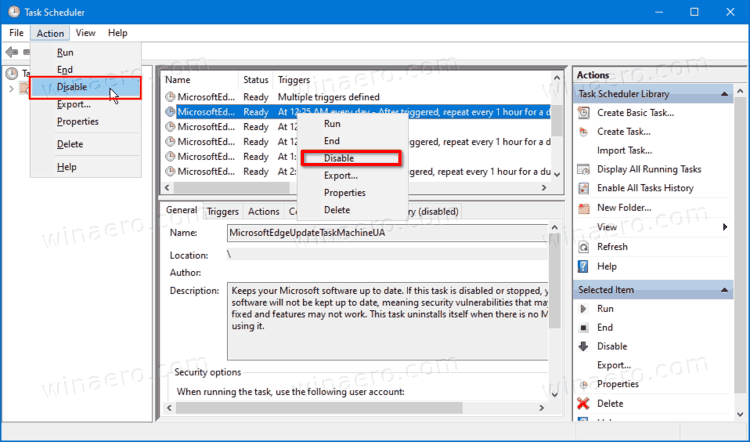750x442 pixels.
Task: Click Enable All Tasks History link
Action: [x=645, y=188]
